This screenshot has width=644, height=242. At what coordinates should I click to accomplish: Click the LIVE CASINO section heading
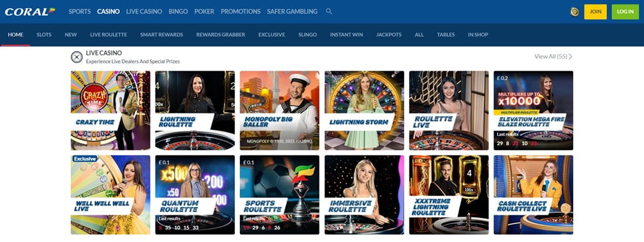click(104, 53)
